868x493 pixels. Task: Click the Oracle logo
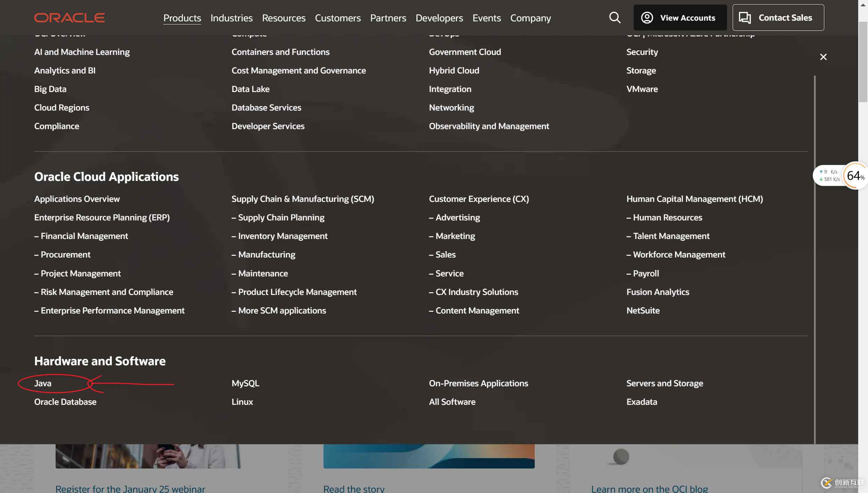click(70, 17)
